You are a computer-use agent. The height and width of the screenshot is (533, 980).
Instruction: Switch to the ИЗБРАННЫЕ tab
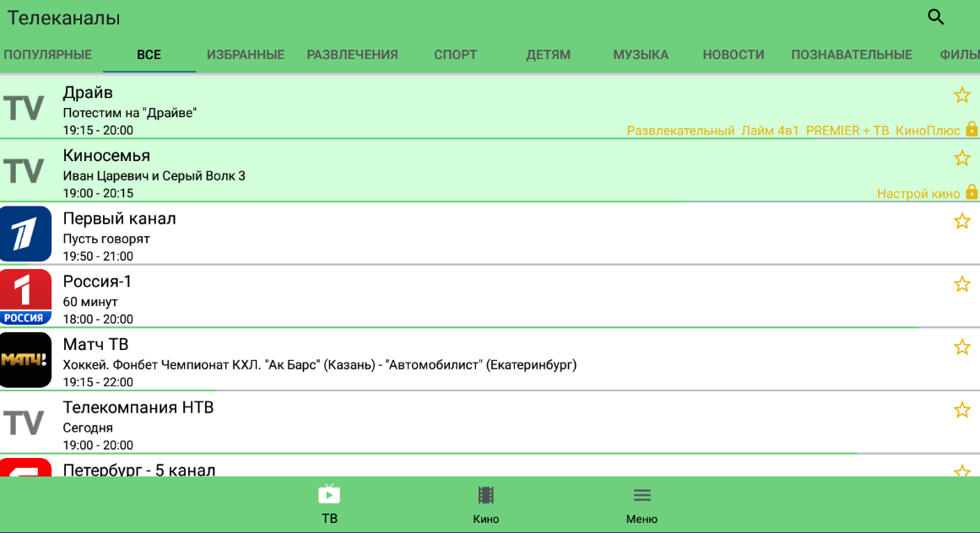246,55
